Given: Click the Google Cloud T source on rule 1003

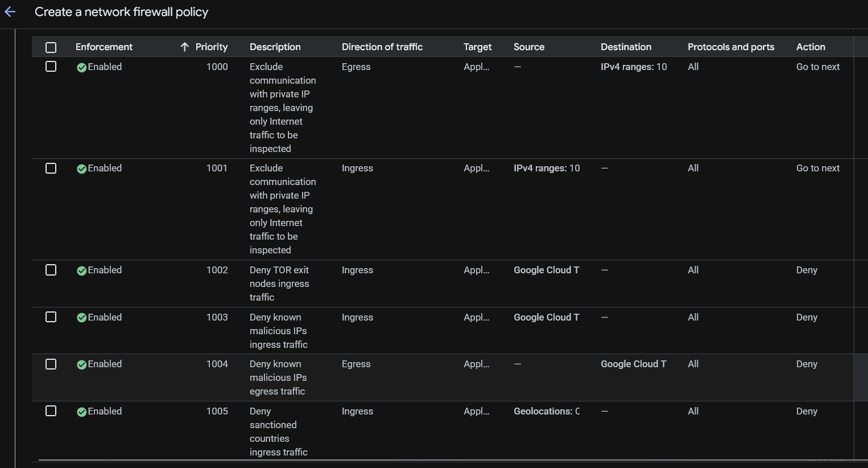Looking at the screenshot, I should tap(546, 317).
